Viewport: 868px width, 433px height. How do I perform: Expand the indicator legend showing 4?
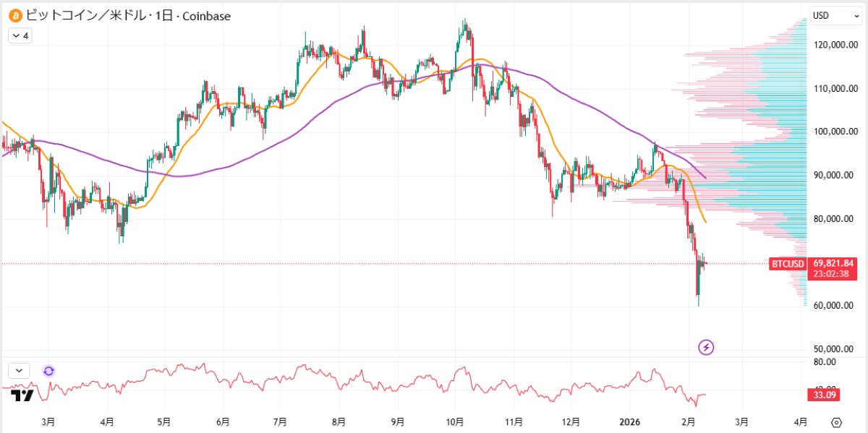coord(20,35)
